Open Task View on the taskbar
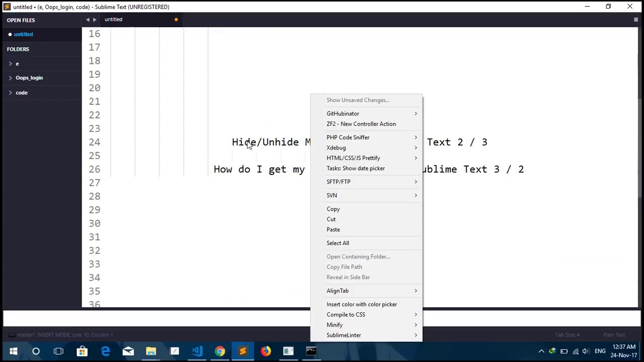Image resolution: width=644 pixels, height=362 pixels. pos(58,351)
